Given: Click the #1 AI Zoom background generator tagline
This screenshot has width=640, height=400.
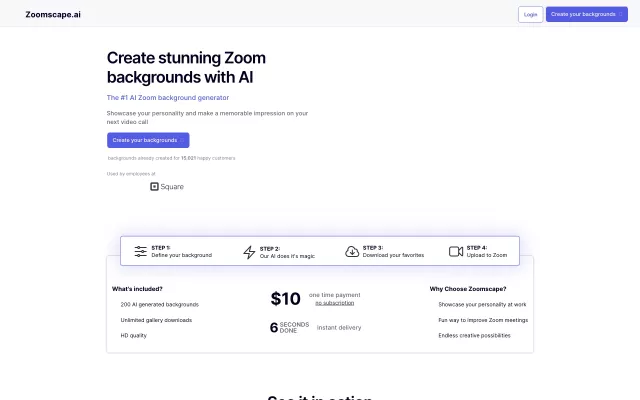Looking at the screenshot, I should click(168, 98).
